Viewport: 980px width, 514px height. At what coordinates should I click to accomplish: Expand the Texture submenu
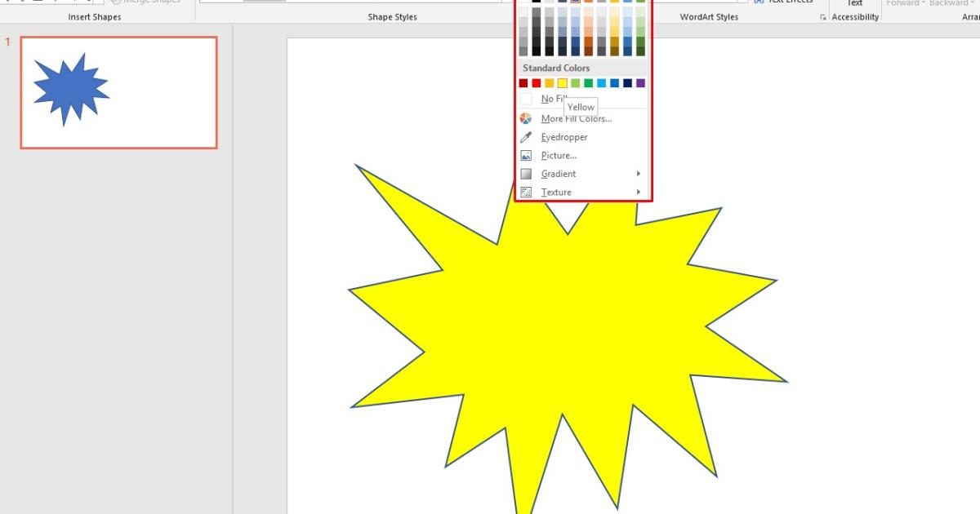[x=583, y=193]
